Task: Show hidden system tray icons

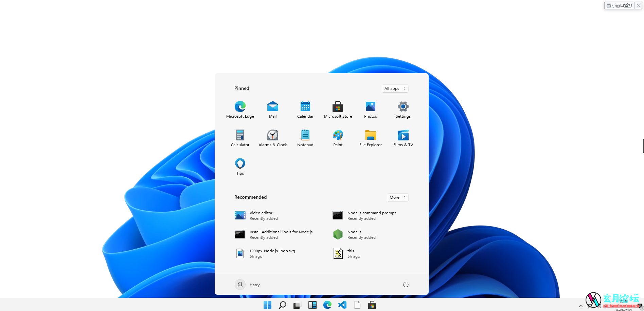Action: pyautogui.click(x=580, y=306)
